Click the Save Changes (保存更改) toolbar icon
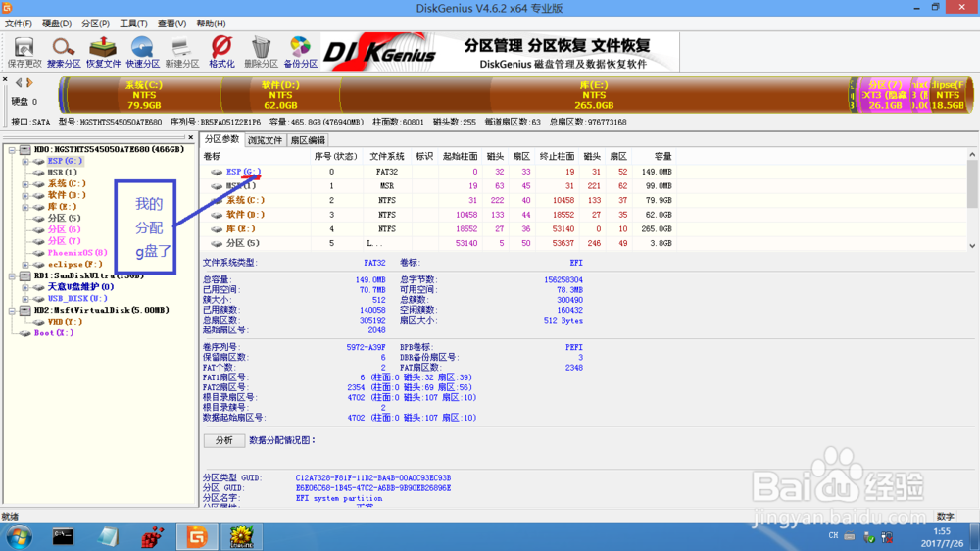The width and height of the screenshot is (980, 551). point(24,52)
